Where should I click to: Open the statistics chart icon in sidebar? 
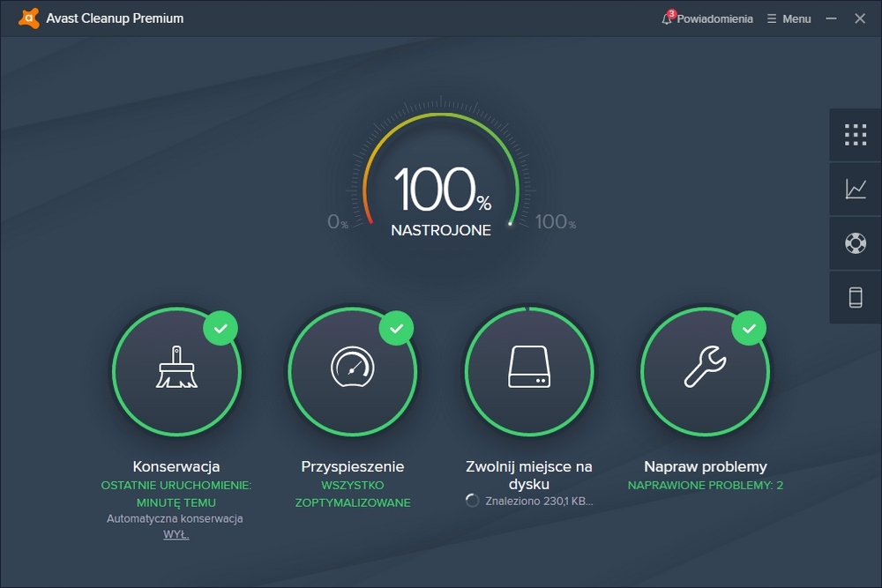855,189
